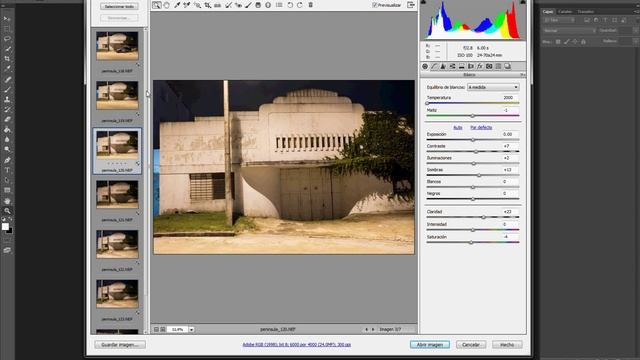Click the Saturación slider handle

[471, 242]
